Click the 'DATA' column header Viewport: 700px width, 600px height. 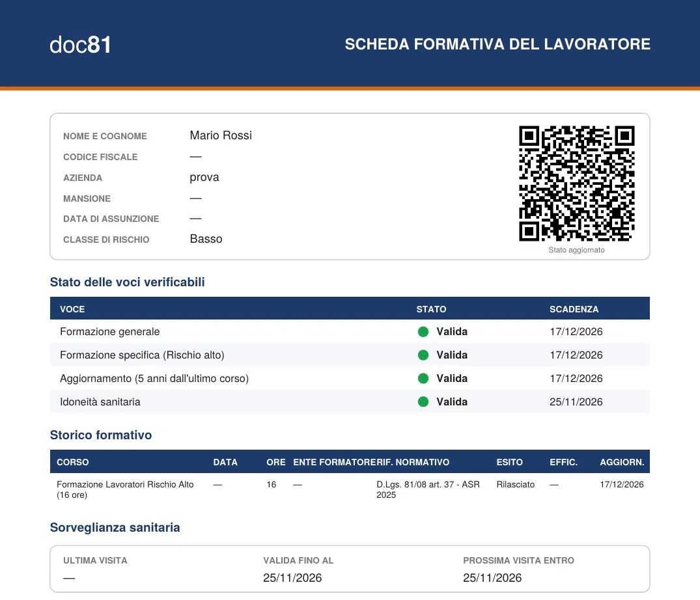point(225,462)
